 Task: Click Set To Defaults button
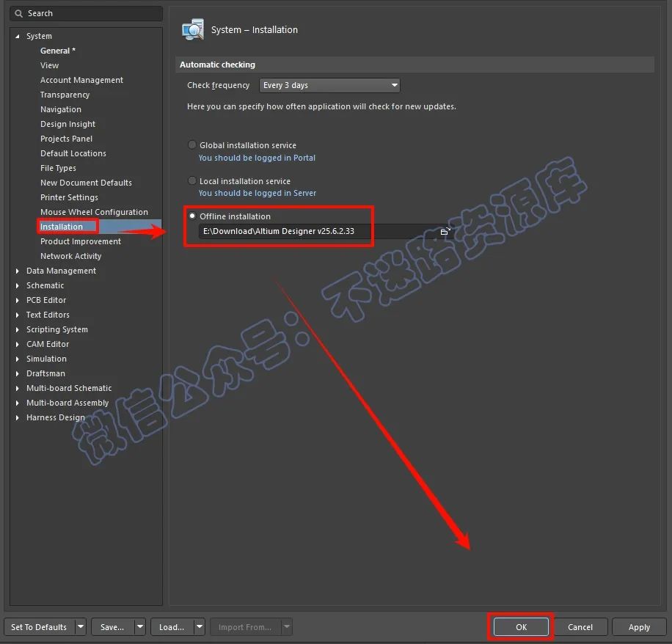pos(39,627)
